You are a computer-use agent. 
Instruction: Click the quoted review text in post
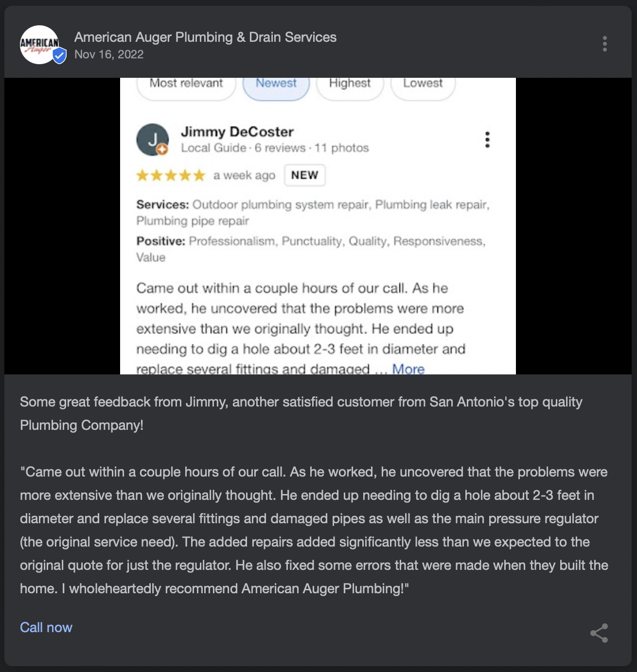pyautogui.click(x=314, y=530)
